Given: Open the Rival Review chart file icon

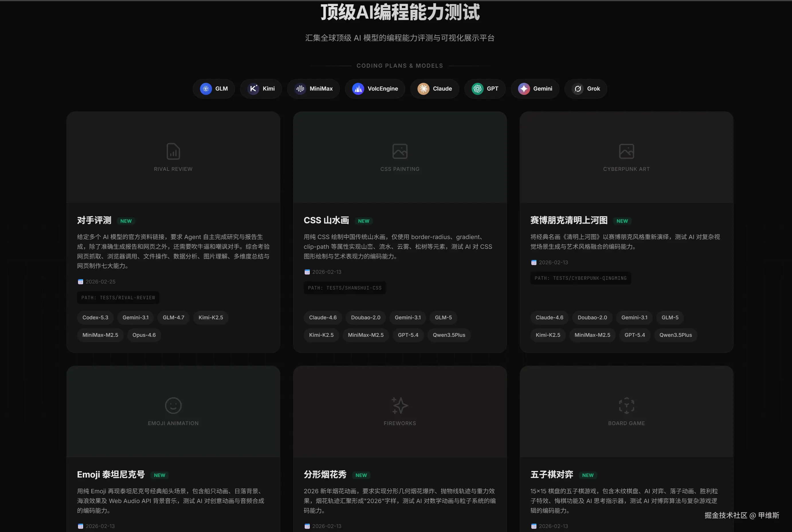Looking at the screenshot, I should click(x=173, y=151).
